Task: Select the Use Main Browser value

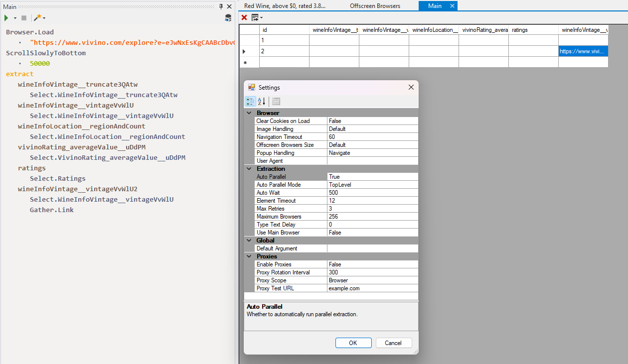Action: (x=372, y=233)
